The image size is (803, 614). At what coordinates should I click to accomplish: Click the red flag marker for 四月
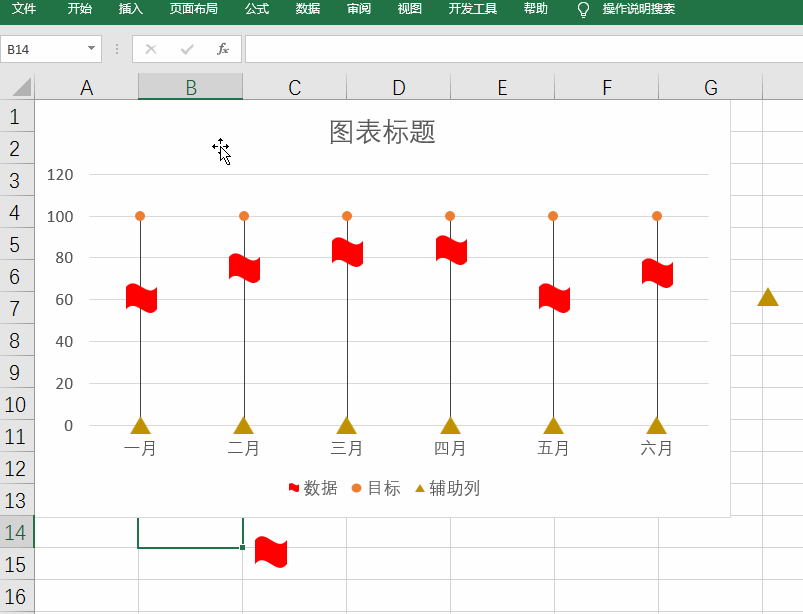(451, 250)
